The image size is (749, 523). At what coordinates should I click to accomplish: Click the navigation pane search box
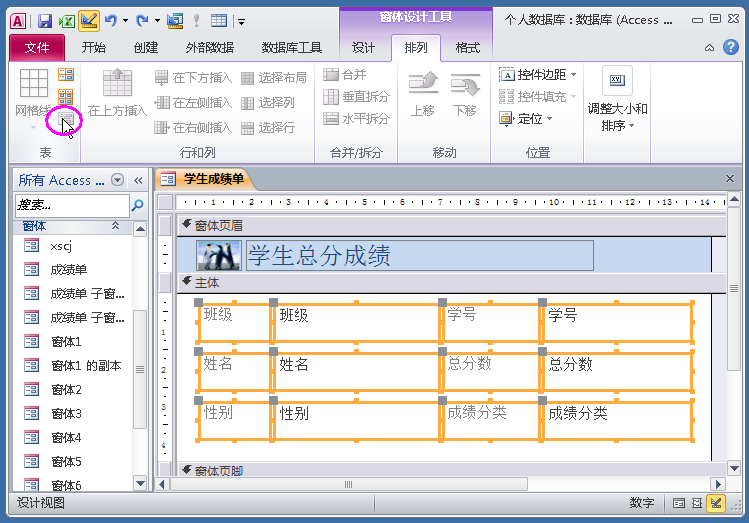(x=71, y=205)
